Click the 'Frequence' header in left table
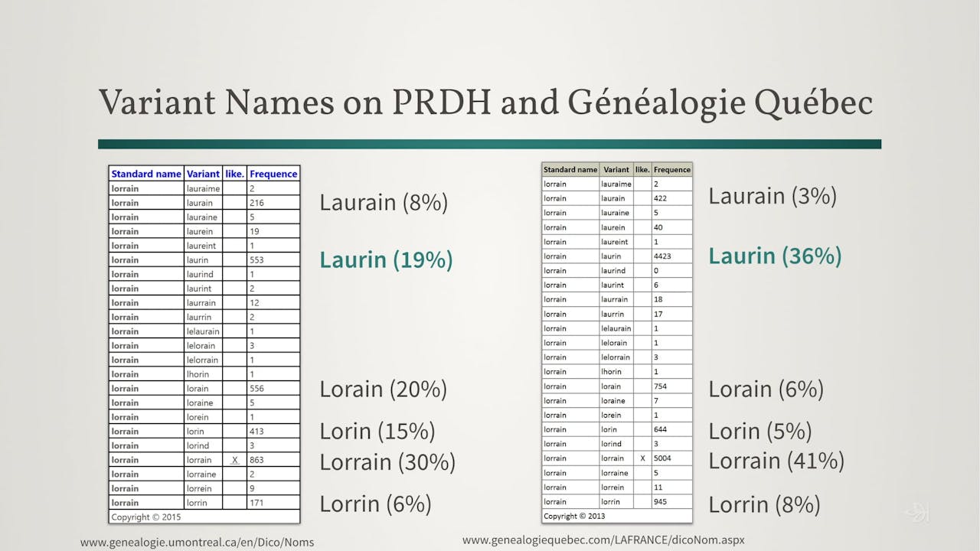Viewport: 980px width, 551px height. coord(273,174)
